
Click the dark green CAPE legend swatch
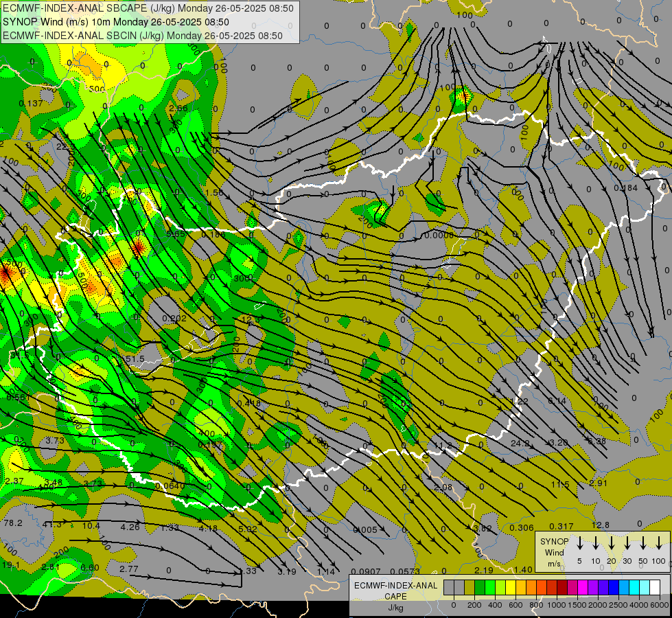[x=480, y=588]
